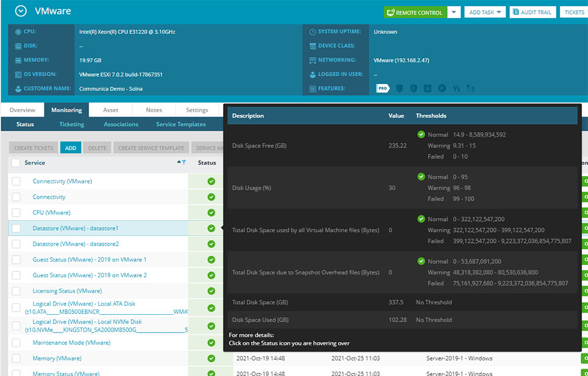The image size is (588, 376).
Task: Open Logical Drive Local NVMe Disk link
Action: point(106,326)
